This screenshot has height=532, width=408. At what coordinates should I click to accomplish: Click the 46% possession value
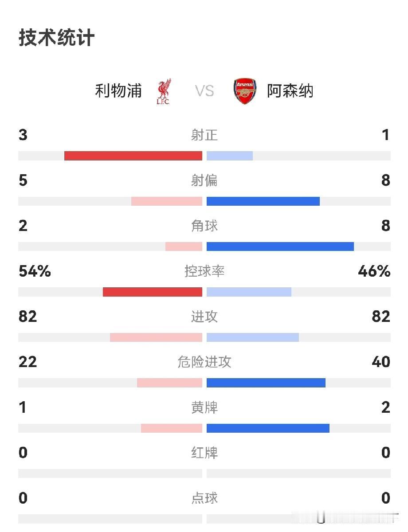(374, 271)
